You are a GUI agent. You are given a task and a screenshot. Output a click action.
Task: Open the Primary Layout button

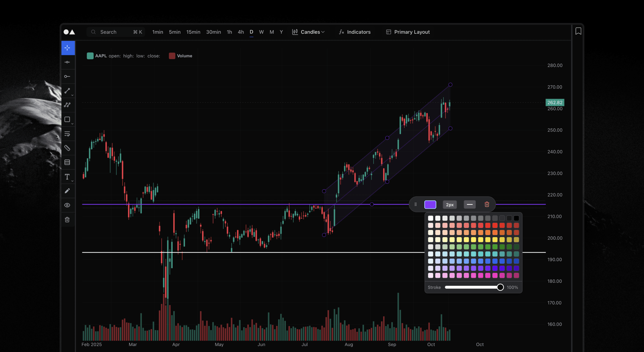pos(408,32)
